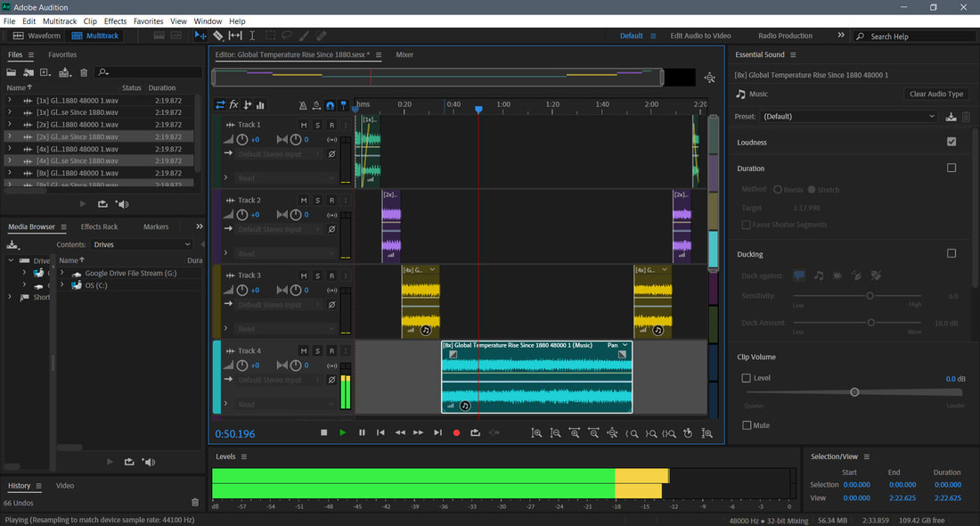Click Move Playhead to Previous button
Image resolution: width=980 pixels, height=526 pixels.
(380, 432)
